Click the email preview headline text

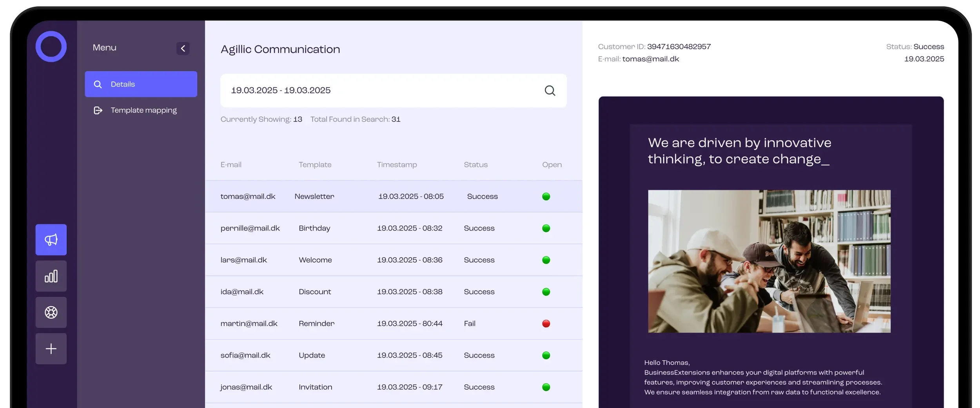[739, 151]
